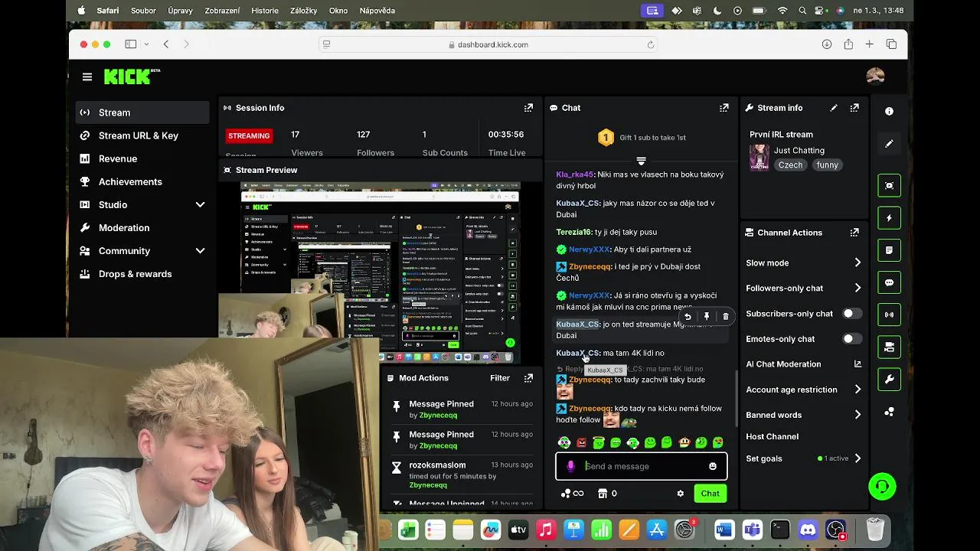Open the profile avatar in the dashboard header
This screenshot has height=551, width=980.
875,76
